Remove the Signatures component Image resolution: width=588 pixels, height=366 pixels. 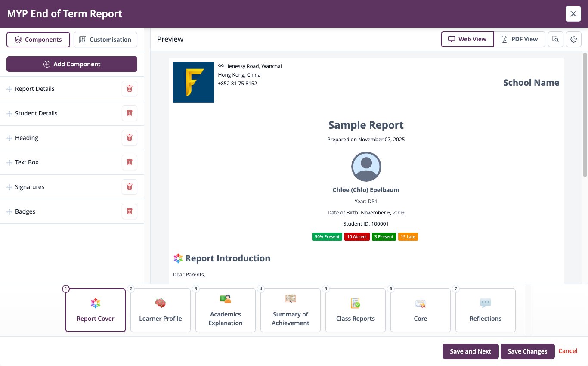point(130,187)
